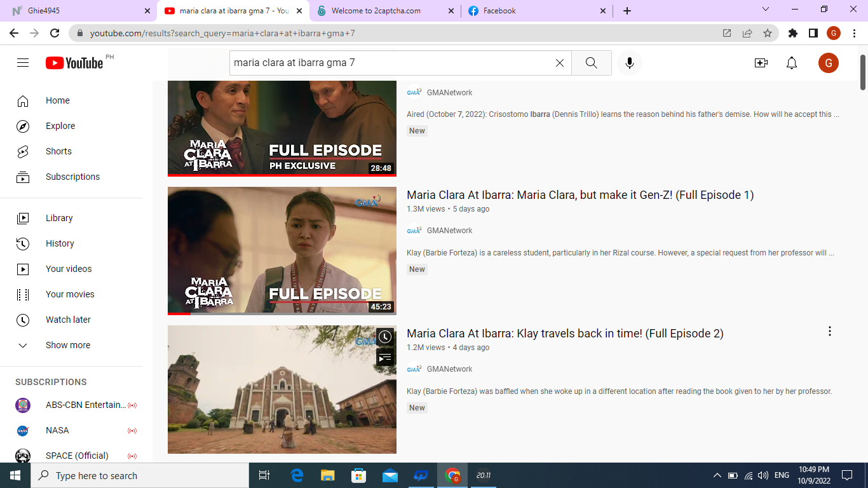This screenshot has width=868, height=488.
Task: Open YouTube notifications bell
Action: [792, 63]
